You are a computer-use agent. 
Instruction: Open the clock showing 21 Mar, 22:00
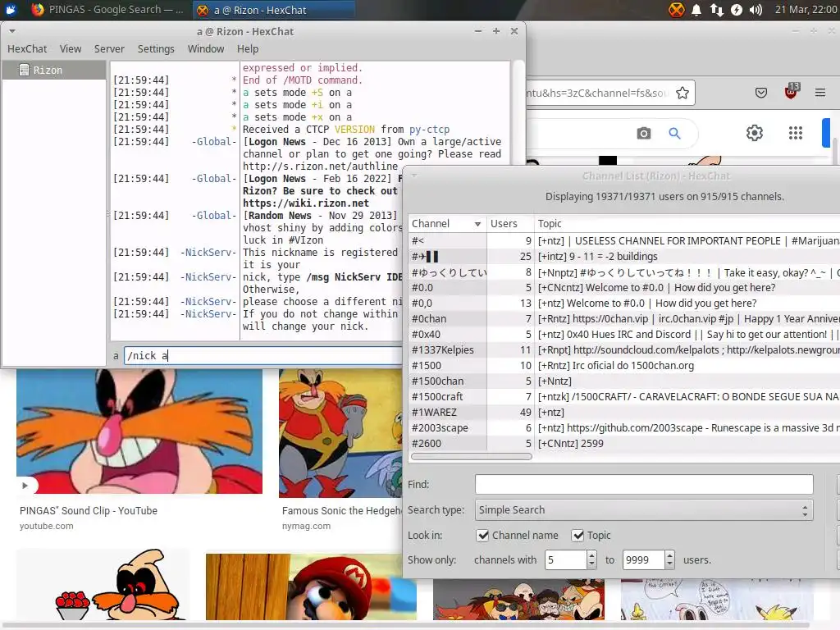(806, 10)
